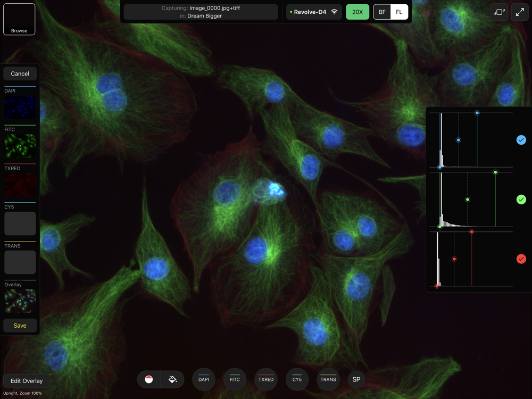Enter fullscreen with the expand arrows icon
532x399 pixels.
tap(520, 12)
